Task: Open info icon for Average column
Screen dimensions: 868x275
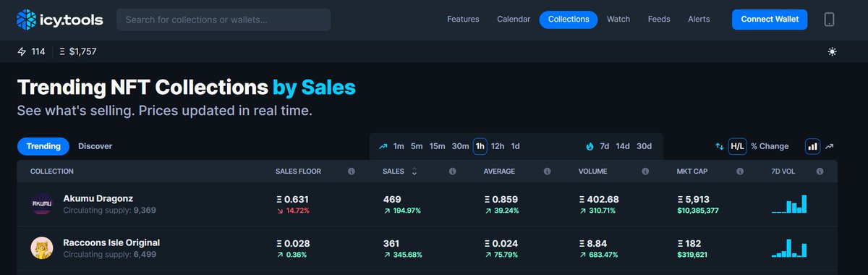Action: [x=547, y=172]
